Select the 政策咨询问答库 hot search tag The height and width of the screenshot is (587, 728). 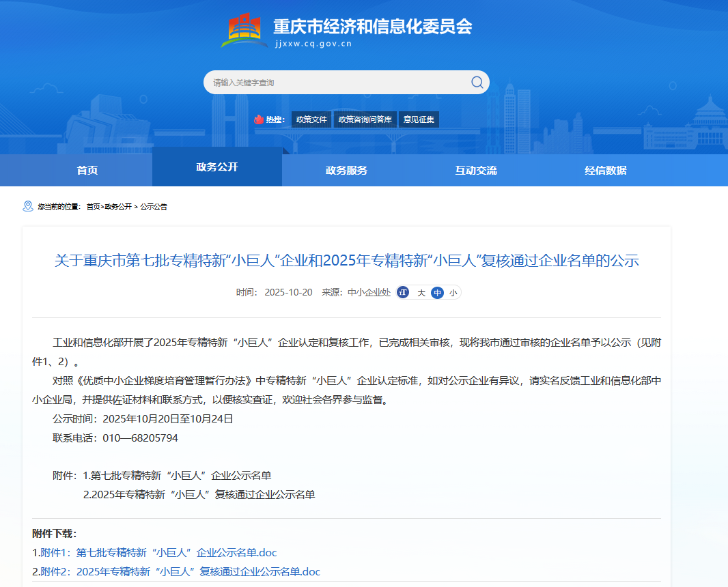(x=365, y=119)
